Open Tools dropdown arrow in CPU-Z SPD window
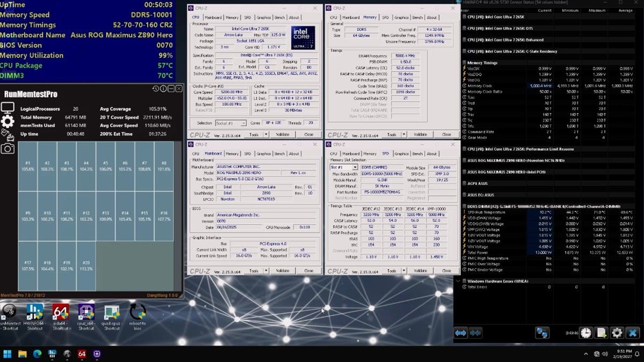 (405, 271)
